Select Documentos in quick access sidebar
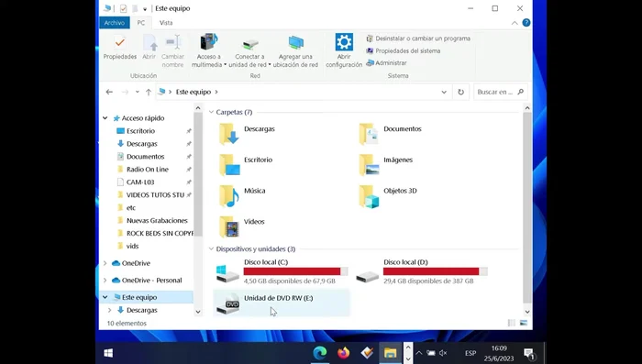The image size is (642, 364). click(145, 157)
